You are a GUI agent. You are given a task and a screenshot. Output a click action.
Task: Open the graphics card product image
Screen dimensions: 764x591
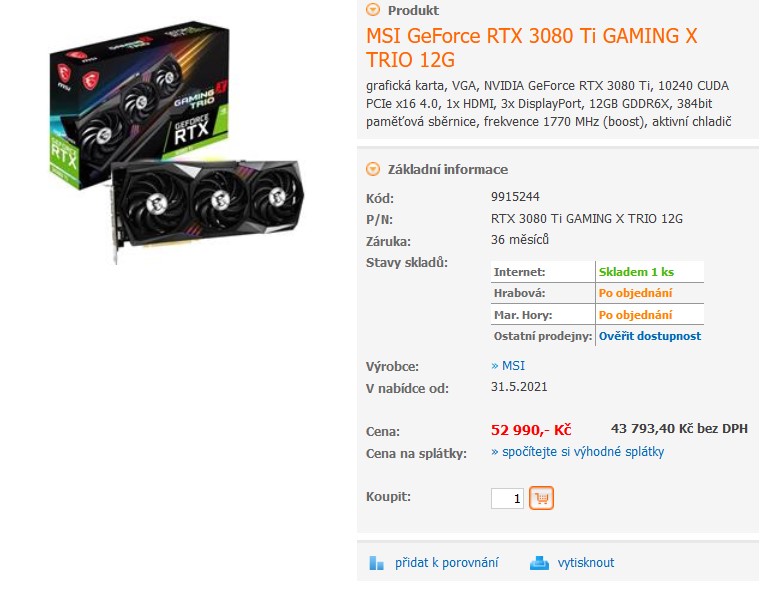click(x=176, y=143)
